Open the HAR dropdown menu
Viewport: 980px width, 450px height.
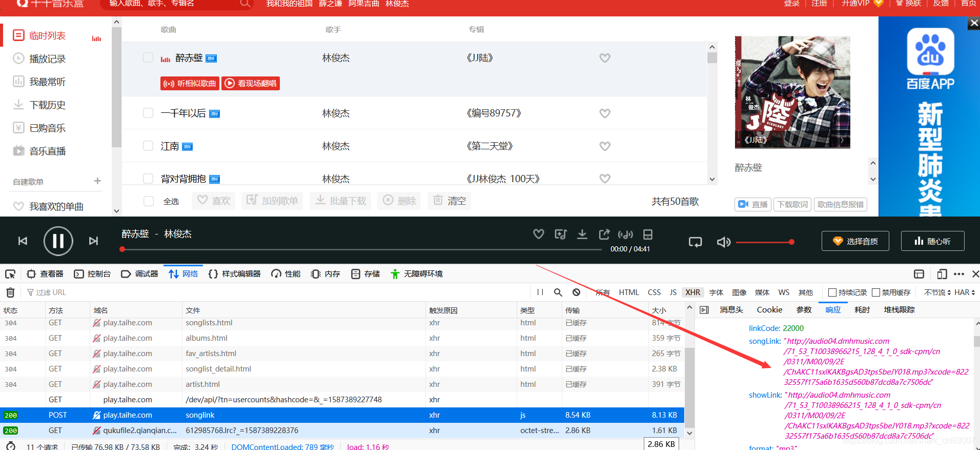965,292
